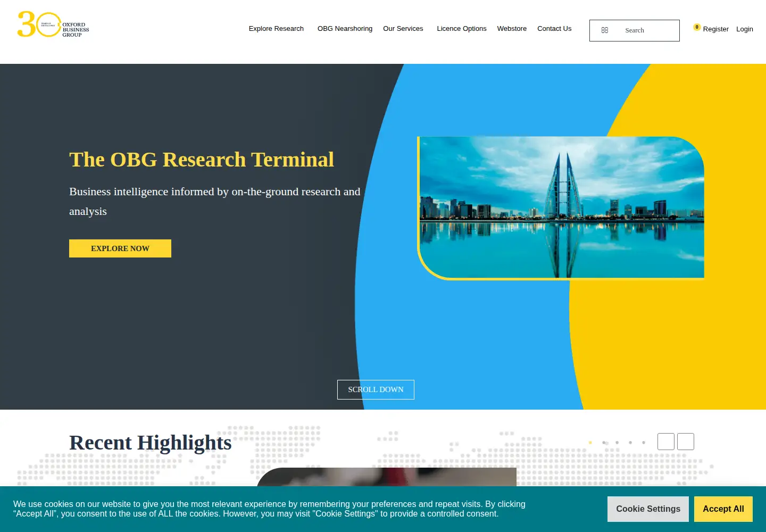The height and width of the screenshot is (532, 766).
Task: Click the previous slide carousel button
Action: click(x=666, y=442)
